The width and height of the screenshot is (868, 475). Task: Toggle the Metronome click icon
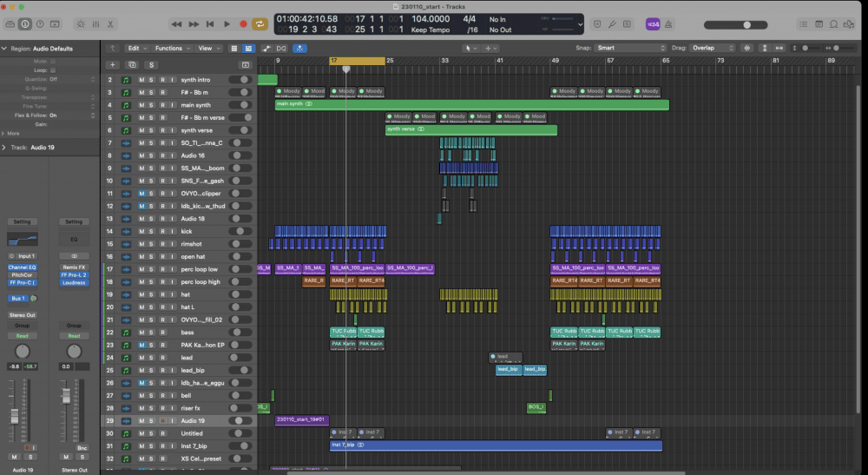(x=668, y=24)
